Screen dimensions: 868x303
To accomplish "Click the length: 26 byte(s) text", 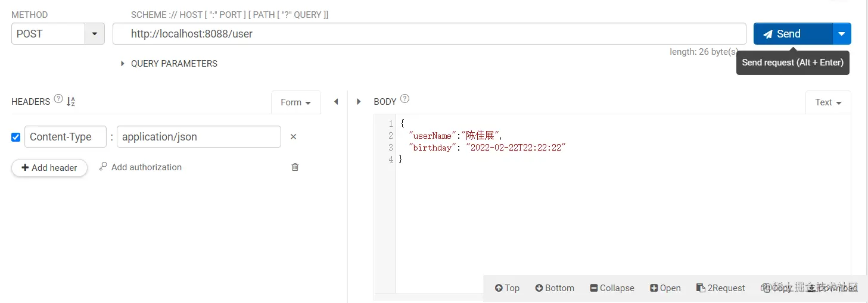I will pyautogui.click(x=704, y=52).
